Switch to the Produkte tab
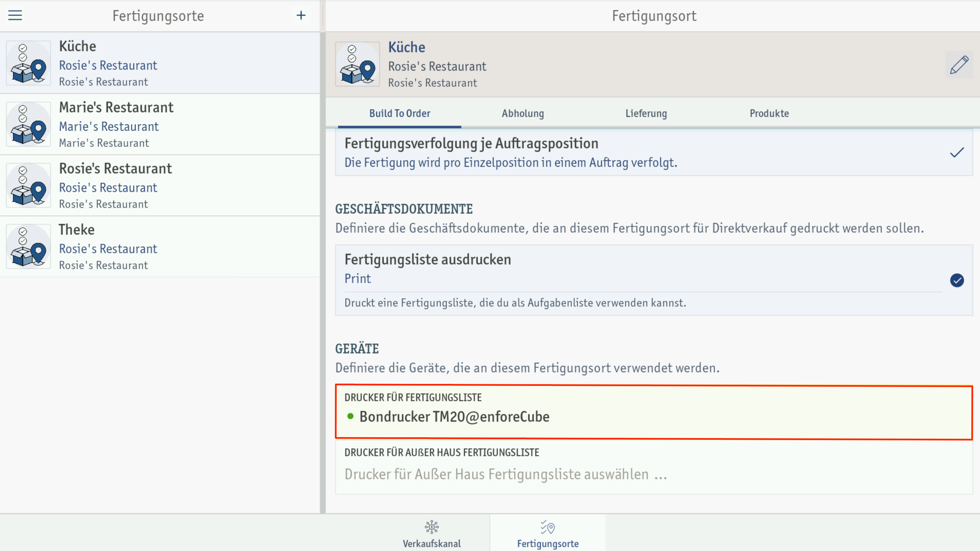The height and width of the screenshot is (551, 980). [769, 113]
